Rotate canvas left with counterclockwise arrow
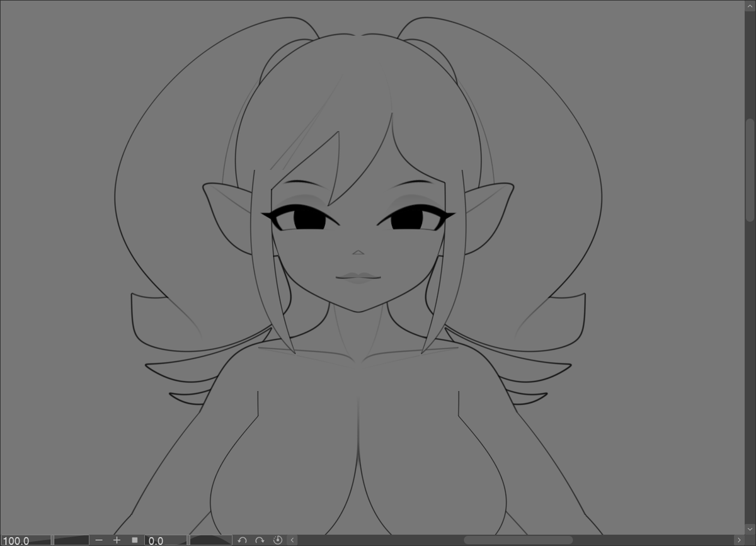 tap(242, 540)
